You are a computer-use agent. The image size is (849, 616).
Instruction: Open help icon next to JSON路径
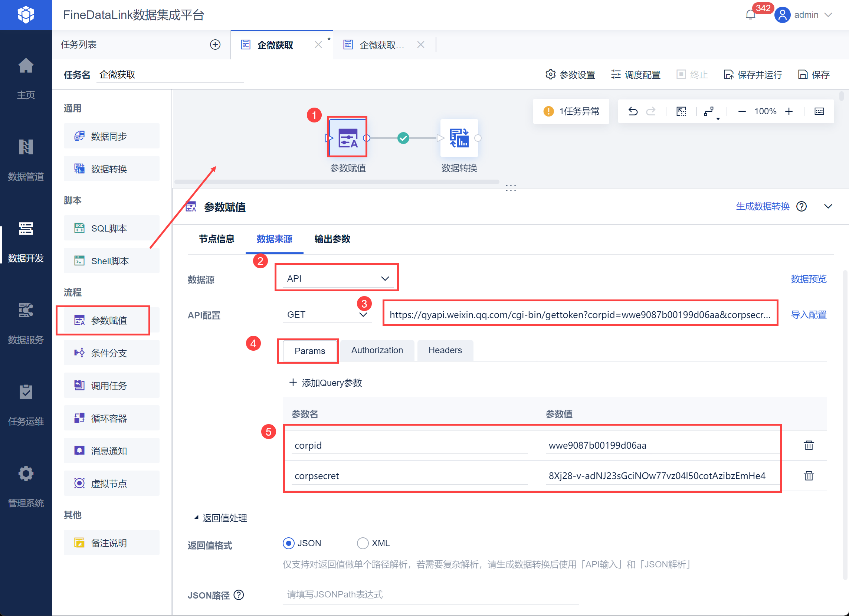(x=239, y=594)
